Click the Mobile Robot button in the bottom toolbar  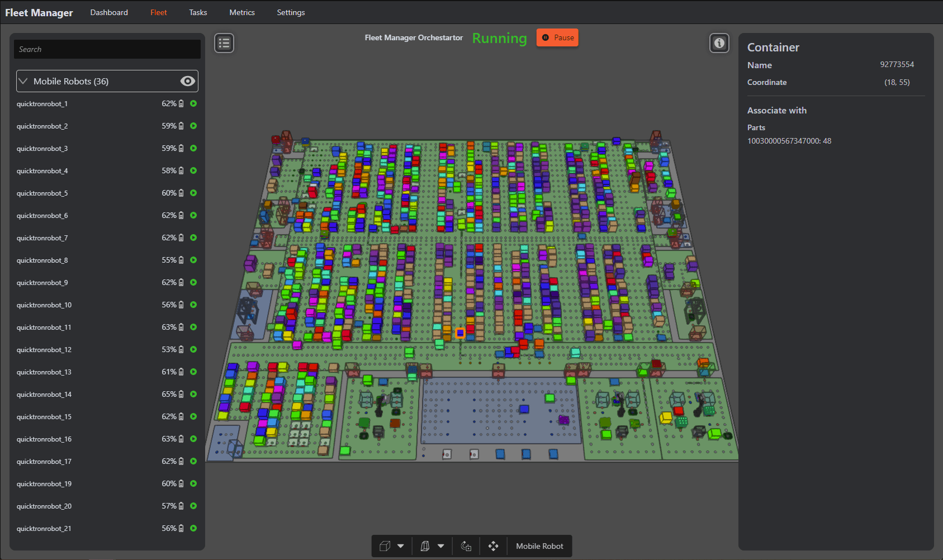539,546
